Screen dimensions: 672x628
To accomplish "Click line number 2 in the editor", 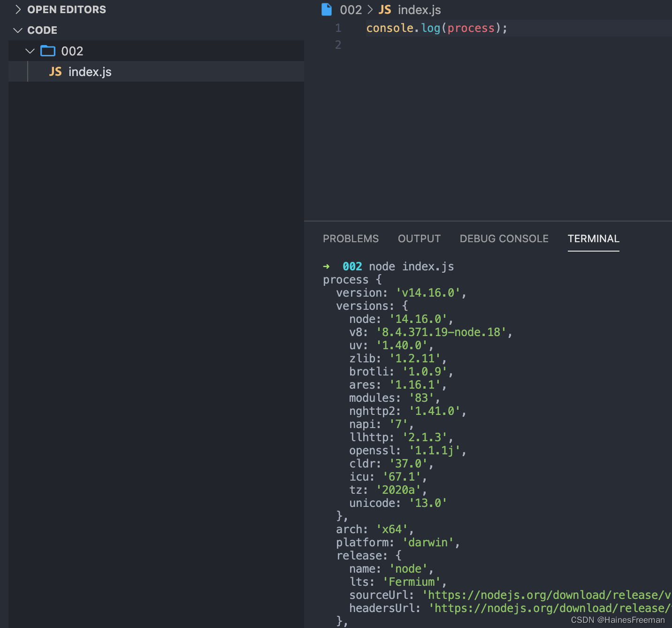I will click(338, 45).
